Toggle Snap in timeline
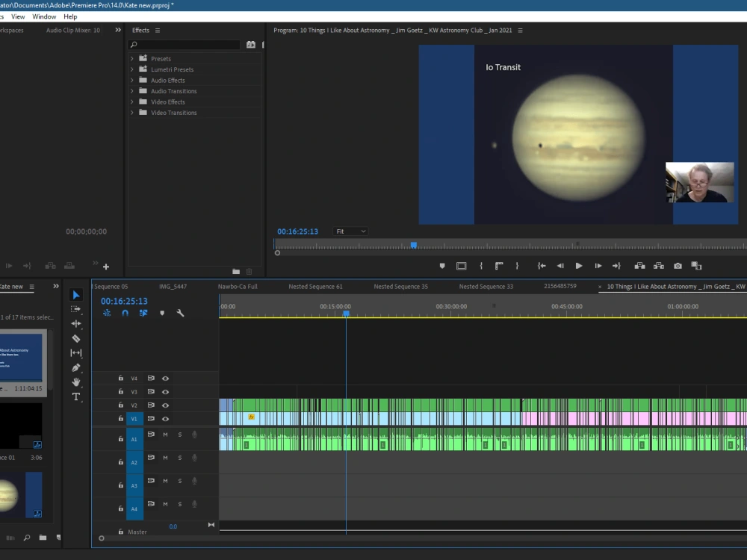This screenshot has height=560, width=747. [x=125, y=313]
